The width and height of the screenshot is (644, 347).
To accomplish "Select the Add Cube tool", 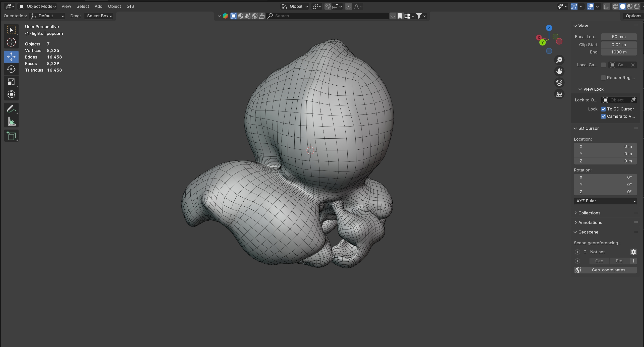I will [11, 136].
